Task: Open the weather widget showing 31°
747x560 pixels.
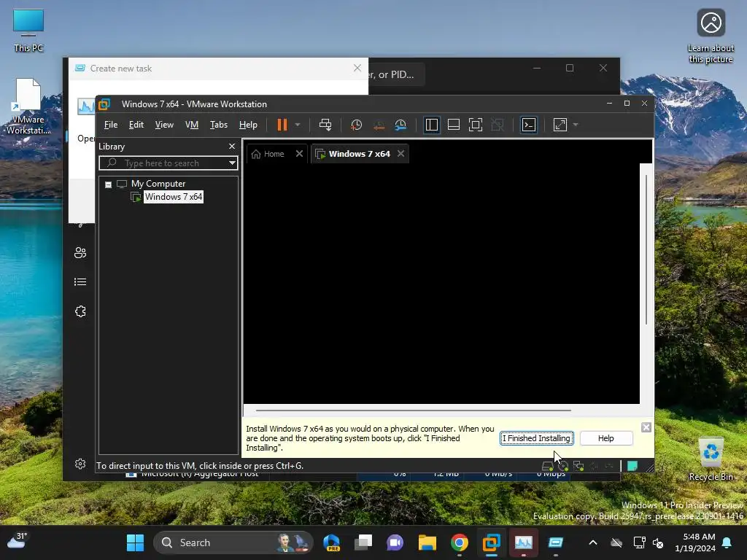Action: (x=18, y=542)
